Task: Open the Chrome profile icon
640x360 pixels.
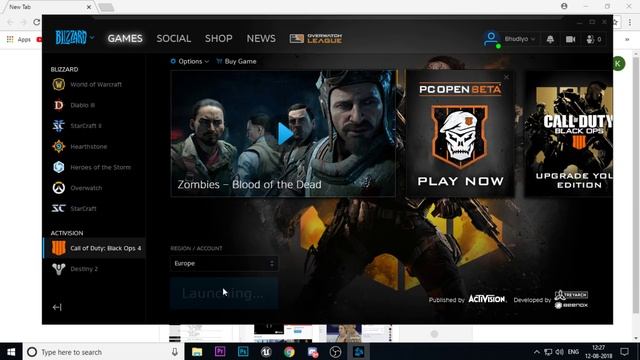Action: pyautogui.click(x=564, y=6)
